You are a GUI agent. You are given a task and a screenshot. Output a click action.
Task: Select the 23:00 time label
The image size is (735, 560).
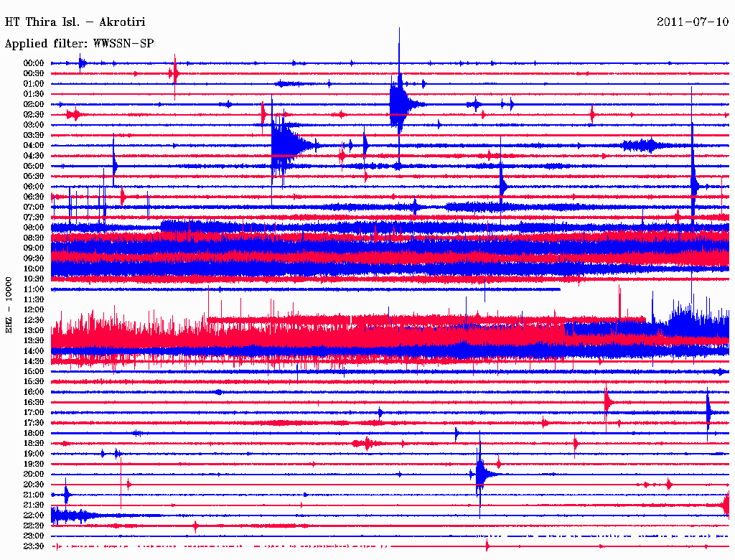tap(34, 536)
